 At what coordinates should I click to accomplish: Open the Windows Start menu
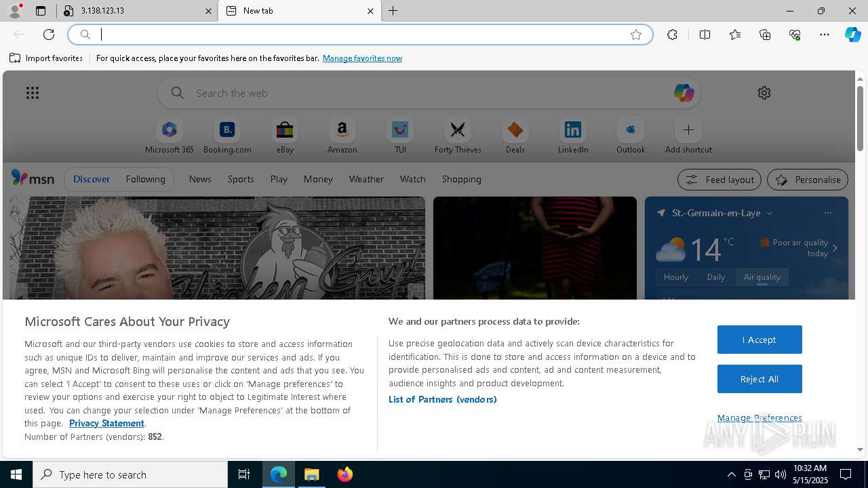(16, 474)
